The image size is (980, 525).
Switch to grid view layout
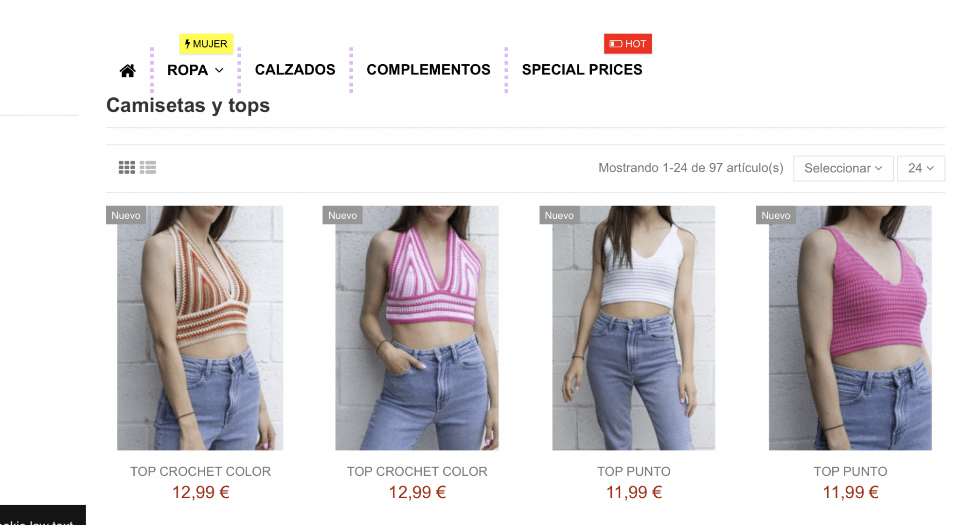(127, 168)
